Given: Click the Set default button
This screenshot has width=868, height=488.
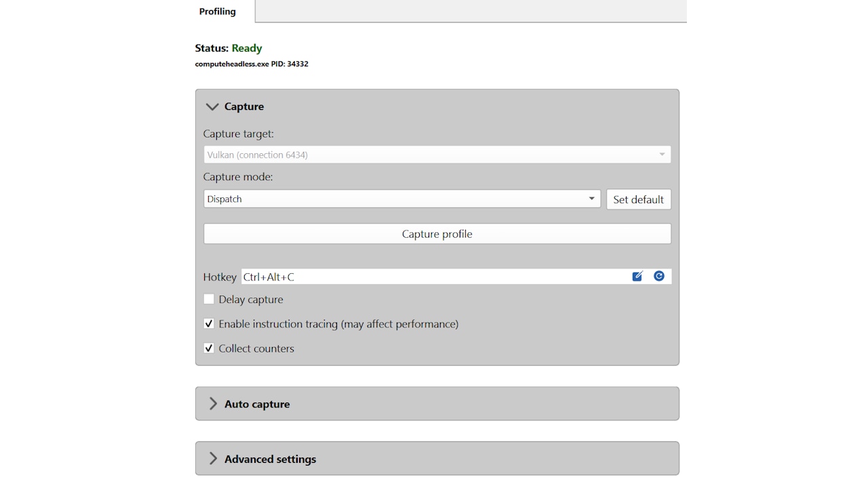Looking at the screenshot, I should [x=638, y=199].
